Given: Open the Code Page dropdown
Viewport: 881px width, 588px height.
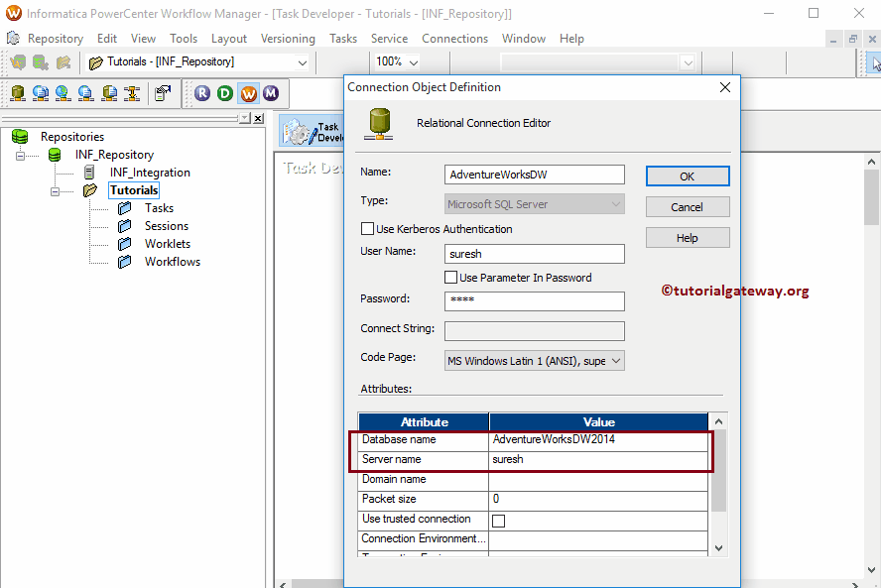Looking at the screenshot, I should click(616, 360).
